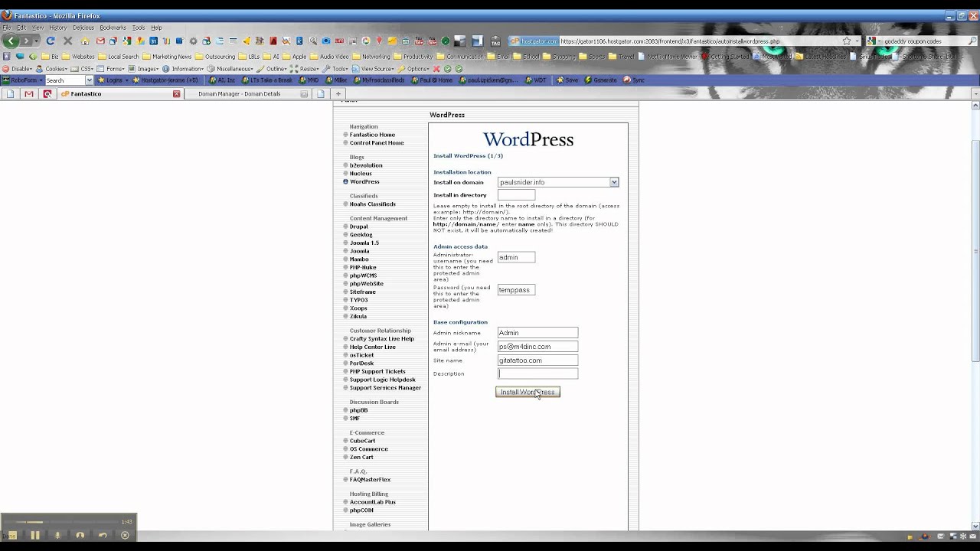
Task: Toggle the recorder microphone icon
Action: tap(57, 535)
